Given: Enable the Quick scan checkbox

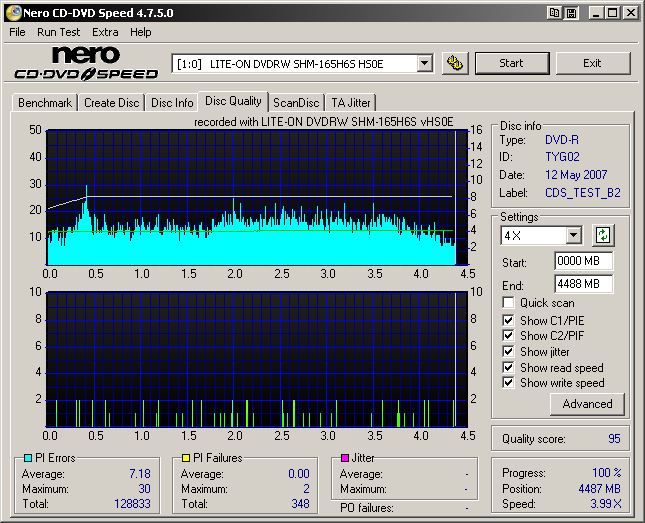Looking at the screenshot, I should tap(509, 303).
